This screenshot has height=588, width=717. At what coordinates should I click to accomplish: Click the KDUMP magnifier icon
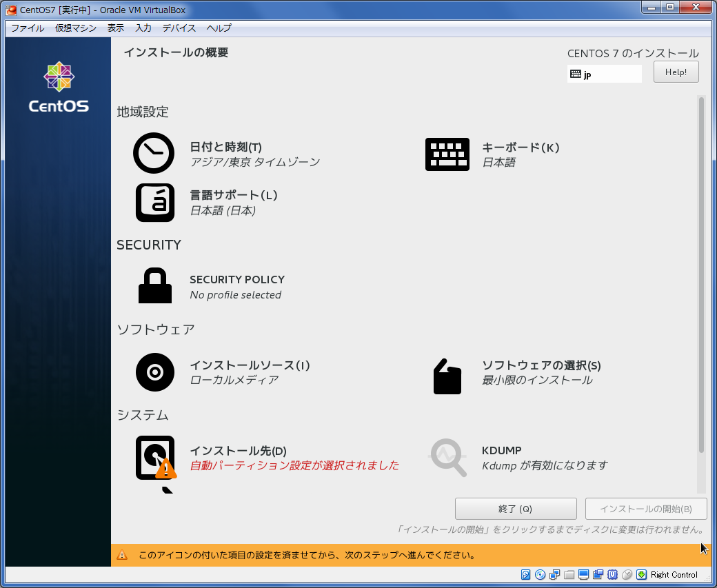click(x=447, y=457)
